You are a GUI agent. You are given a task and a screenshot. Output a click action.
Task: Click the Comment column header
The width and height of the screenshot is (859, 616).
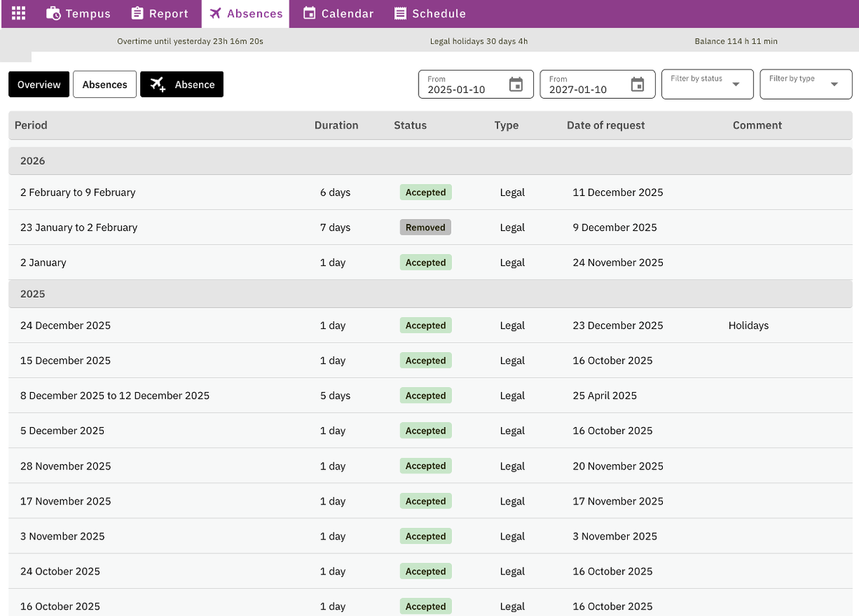click(x=757, y=125)
